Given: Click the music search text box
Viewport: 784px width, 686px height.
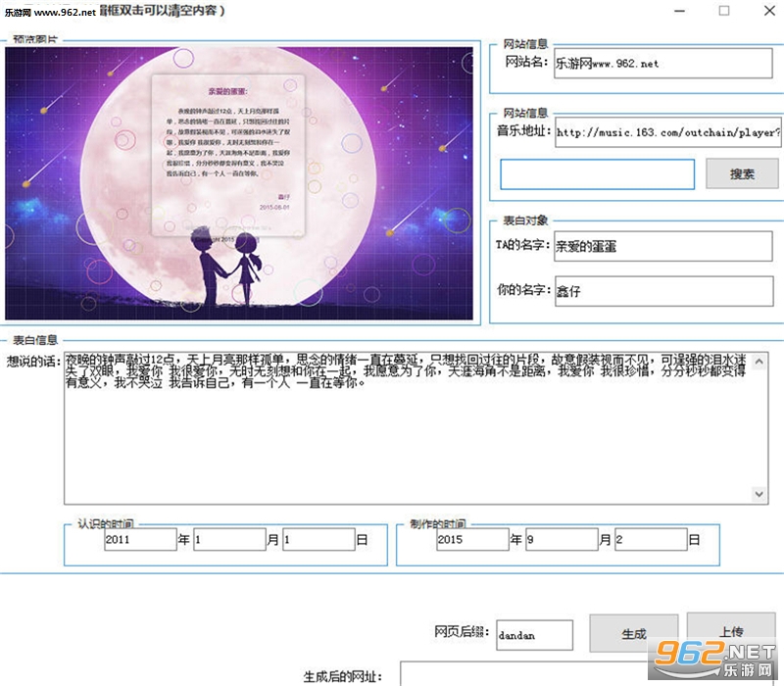Looking at the screenshot, I should pos(598,174).
